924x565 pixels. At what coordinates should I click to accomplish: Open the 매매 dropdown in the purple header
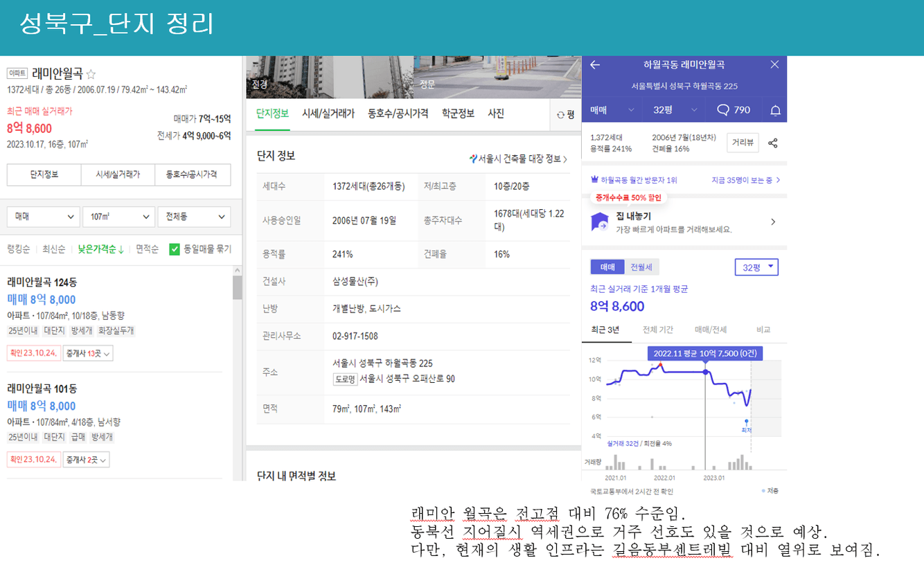[612, 110]
